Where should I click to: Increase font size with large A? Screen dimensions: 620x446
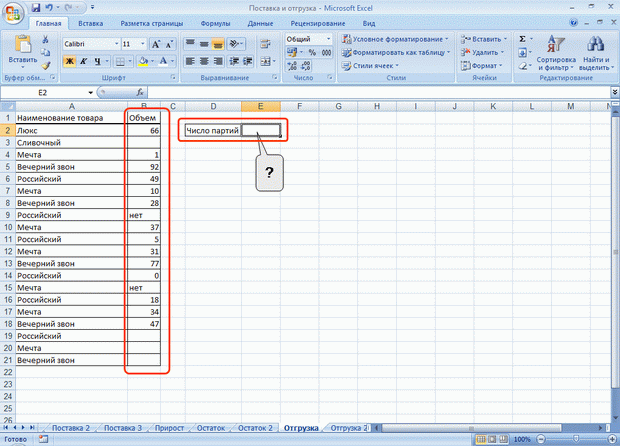[x=156, y=44]
